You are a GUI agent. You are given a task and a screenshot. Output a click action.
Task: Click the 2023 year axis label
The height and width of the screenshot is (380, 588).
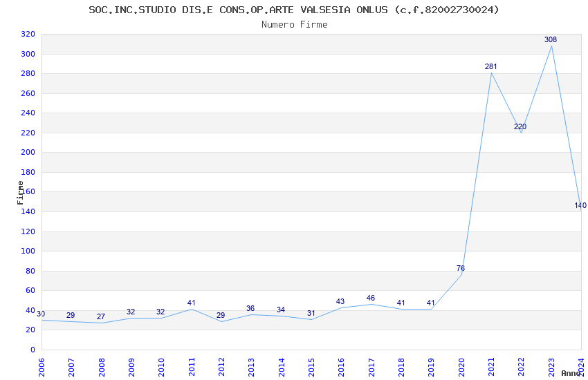(551, 367)
